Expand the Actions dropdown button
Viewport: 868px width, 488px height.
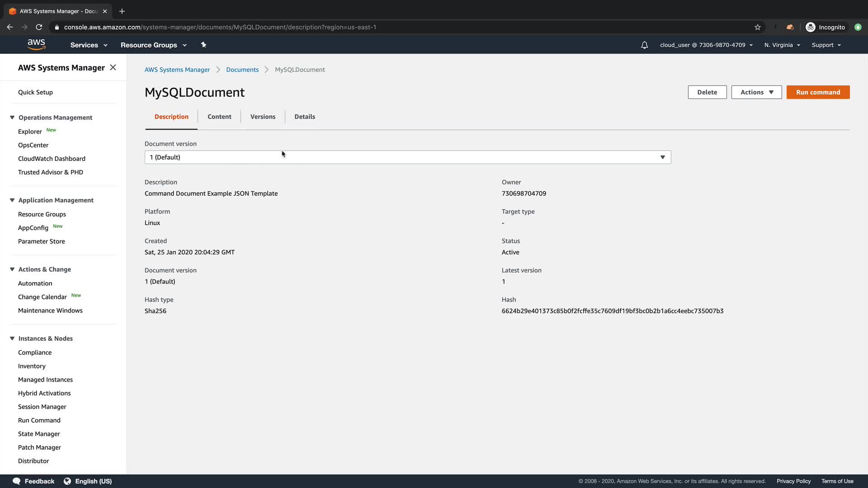756,92
